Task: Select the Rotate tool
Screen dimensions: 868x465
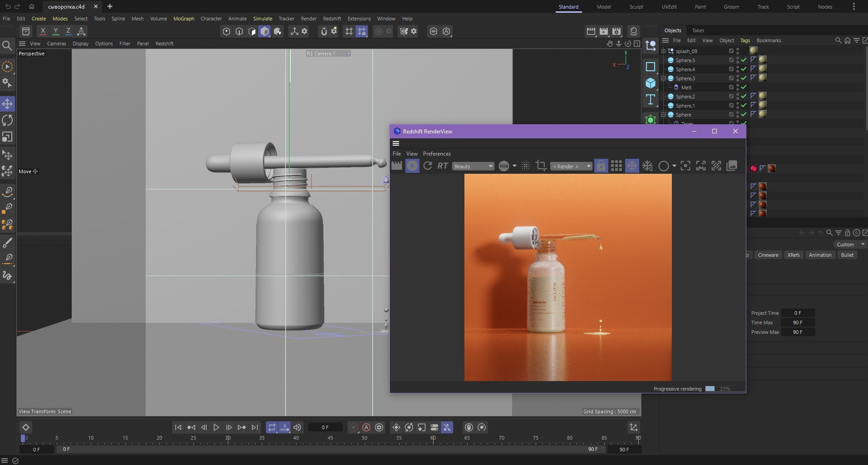Action: [x=7, y=120]
